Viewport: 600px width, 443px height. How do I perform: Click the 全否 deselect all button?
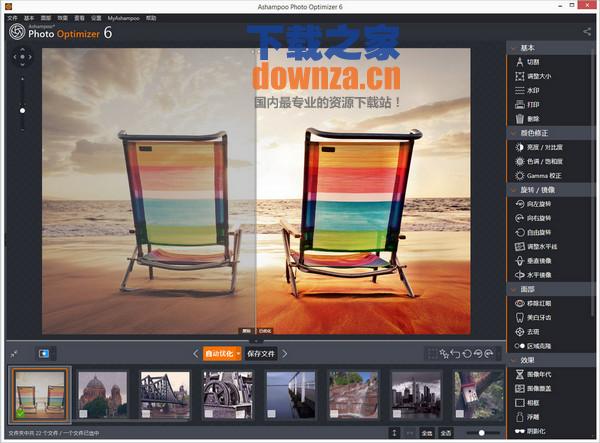pos(446,433)
